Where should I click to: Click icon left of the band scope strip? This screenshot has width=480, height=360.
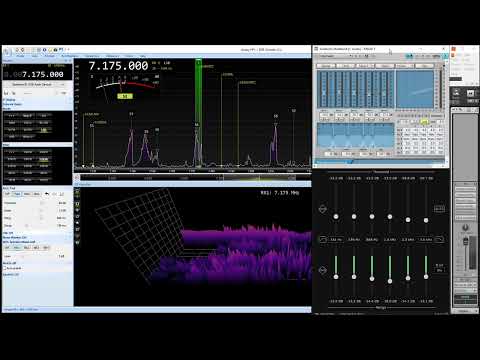[77, 177]
